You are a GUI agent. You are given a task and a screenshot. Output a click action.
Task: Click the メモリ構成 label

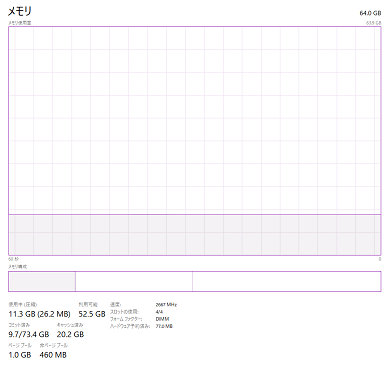[18, 267]
